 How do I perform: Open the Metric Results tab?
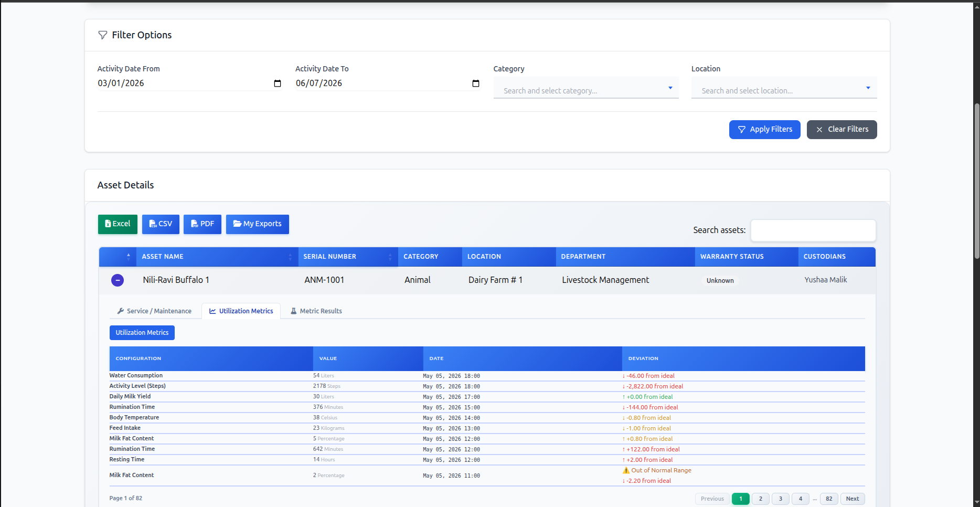pos(316,311)
